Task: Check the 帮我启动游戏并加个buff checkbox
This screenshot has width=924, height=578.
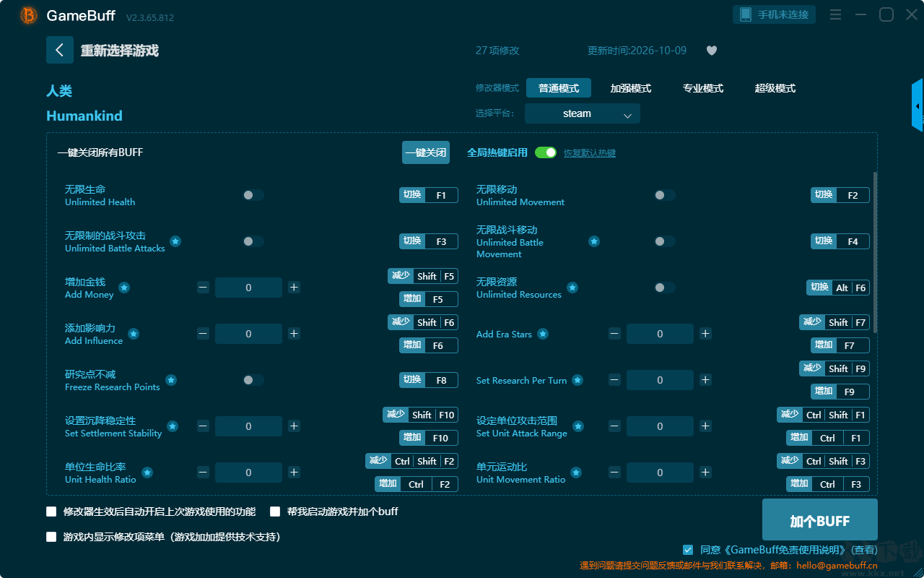Action: [275, 512]
